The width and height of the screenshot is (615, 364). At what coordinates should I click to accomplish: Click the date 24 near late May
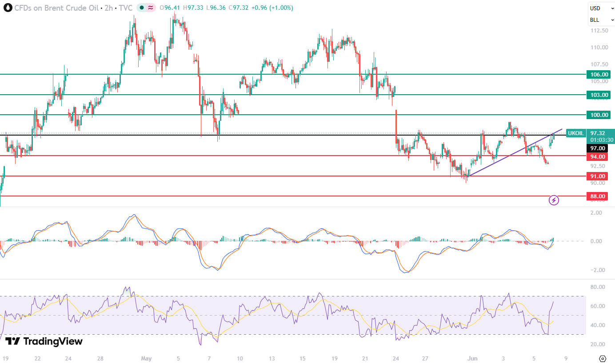coord(395,358)
